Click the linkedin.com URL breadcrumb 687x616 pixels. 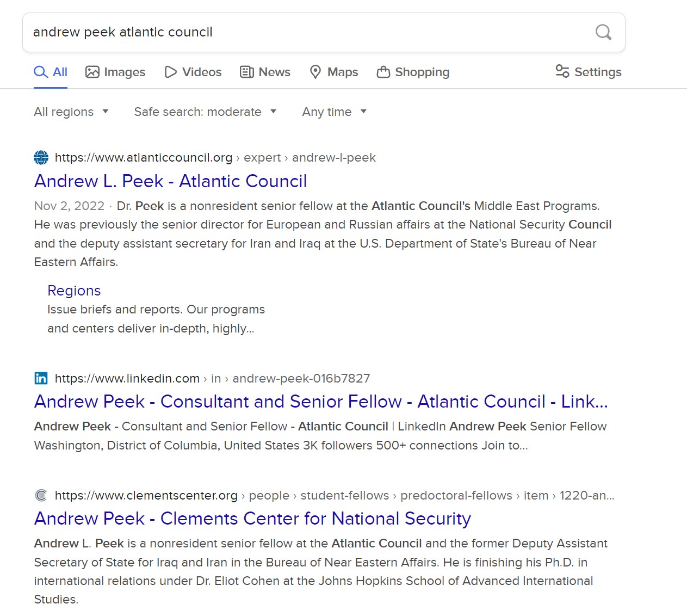point(212,378)
